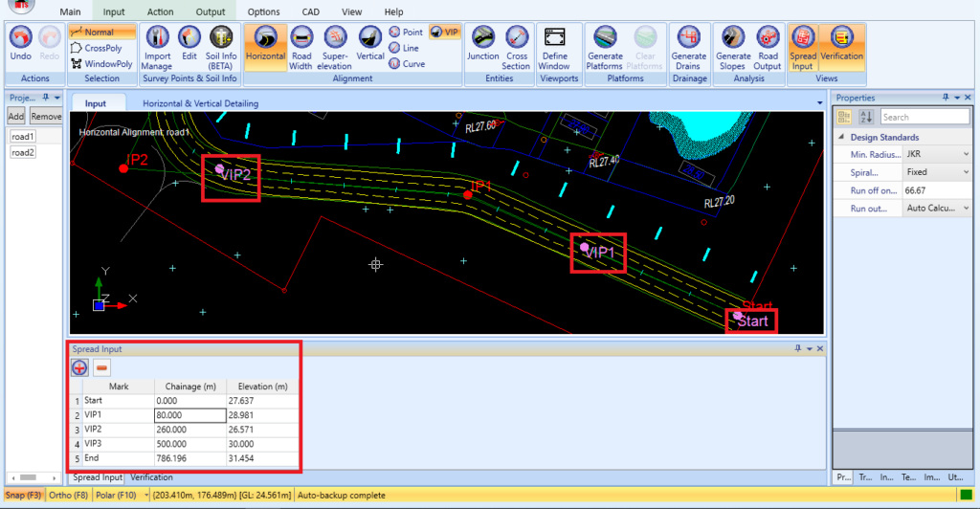Click alphabetical sort icon in Properties
The image size is (980, 509).
coord(866,117)
